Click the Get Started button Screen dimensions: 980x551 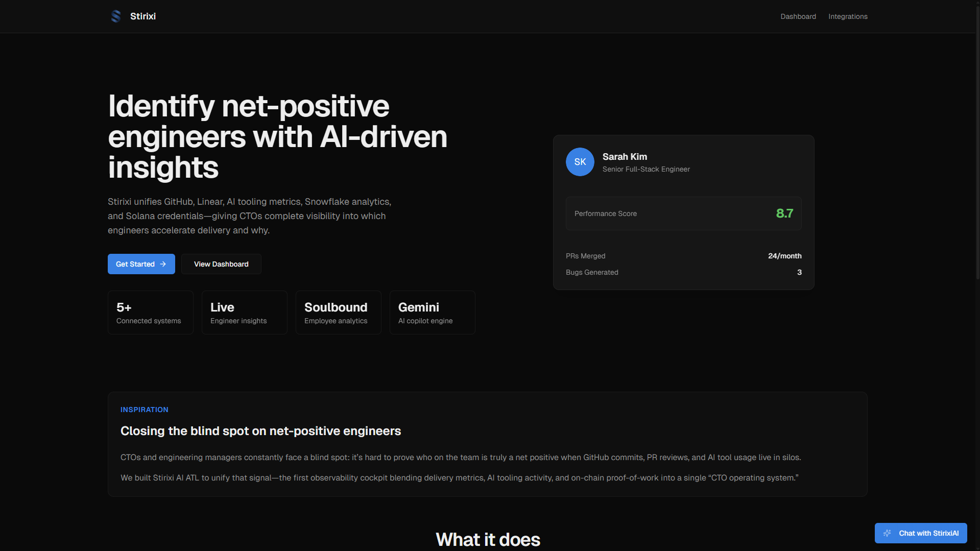pyautogui.click(x=141, y=264)
